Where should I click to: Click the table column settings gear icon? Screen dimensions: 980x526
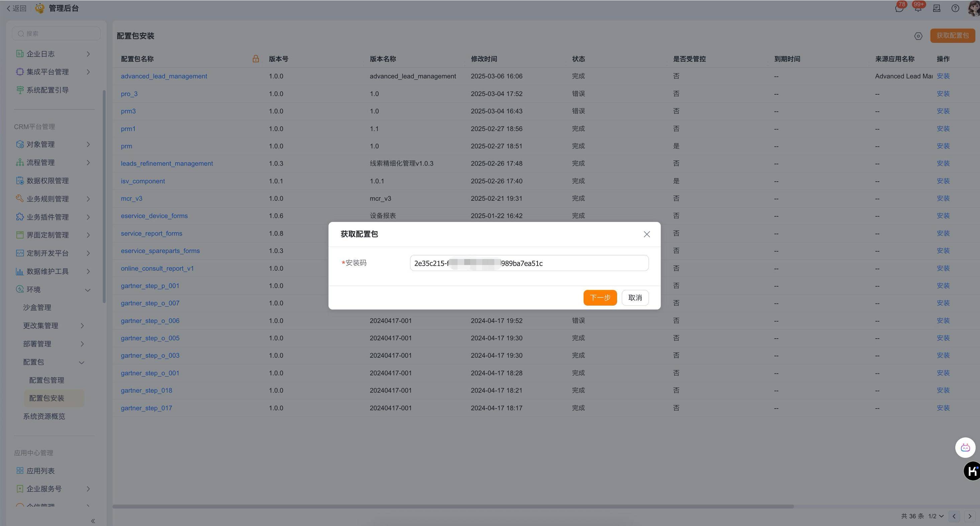click(x=918, y=36)
